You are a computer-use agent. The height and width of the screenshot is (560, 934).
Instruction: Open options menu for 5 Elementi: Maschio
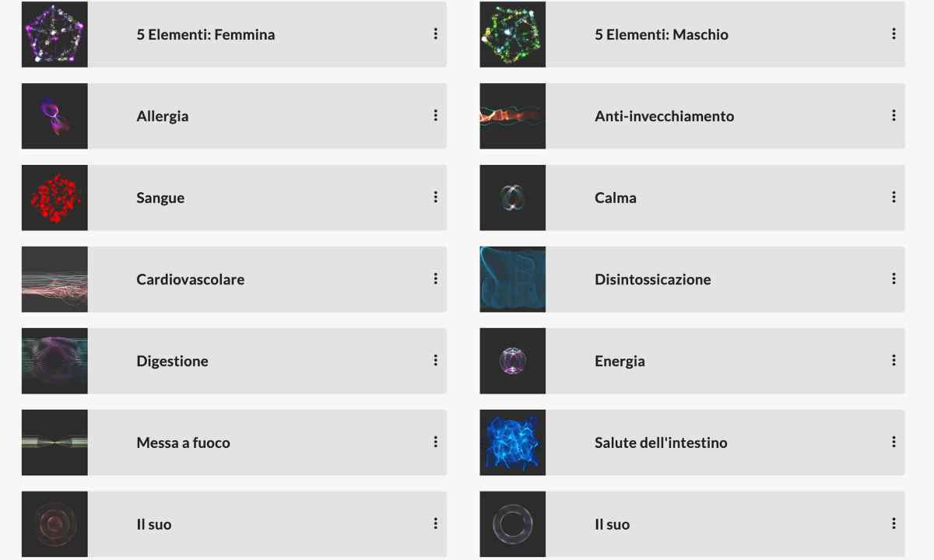(x=894, y=33)
